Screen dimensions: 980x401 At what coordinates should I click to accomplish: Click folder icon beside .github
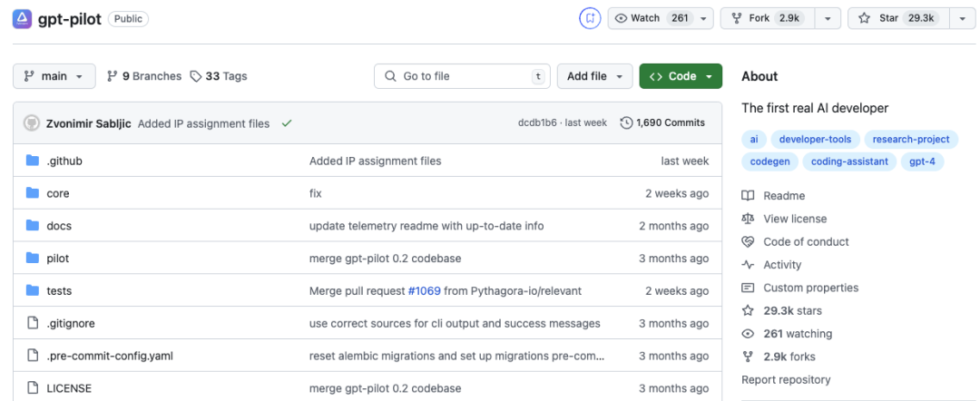pos(33,161)
